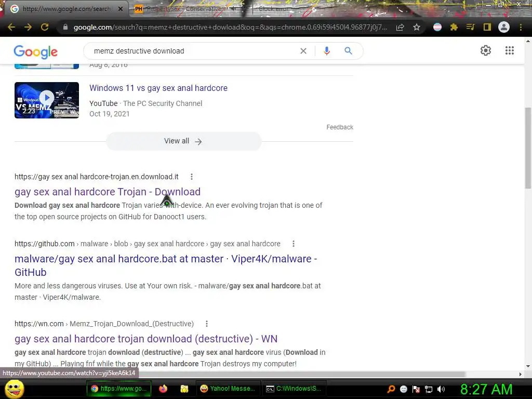Click the Feedback link

coord(340,127)
